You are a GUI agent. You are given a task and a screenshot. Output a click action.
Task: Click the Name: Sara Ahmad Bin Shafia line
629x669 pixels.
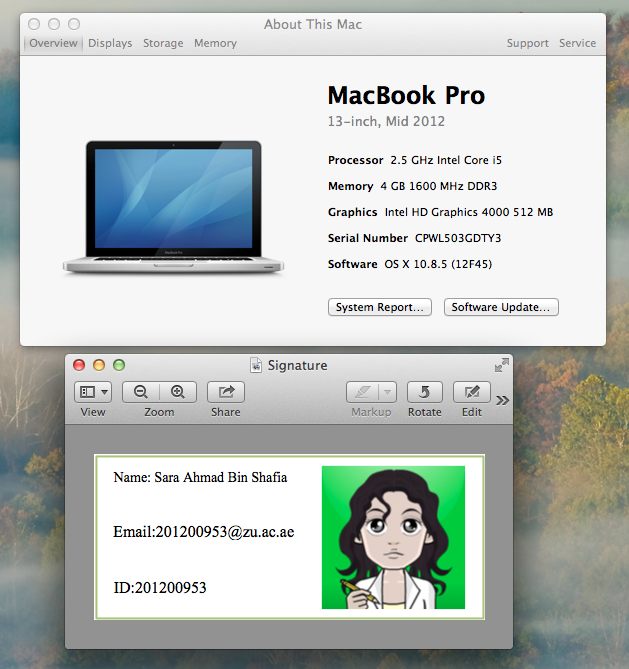click(x=200, y=477)
